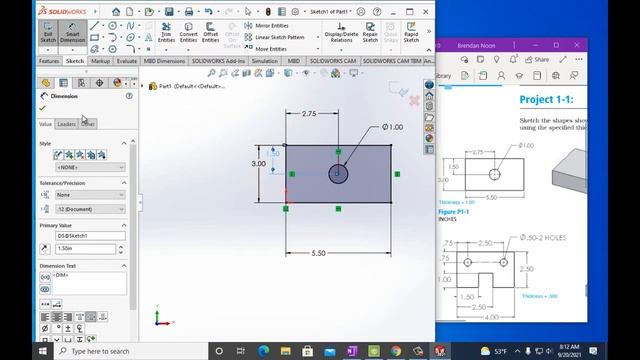The width and height of the screenshot is (640, 360).
Task: Open the SOLIDWORKS CAM tab
Action: click(x=333, y=61)
